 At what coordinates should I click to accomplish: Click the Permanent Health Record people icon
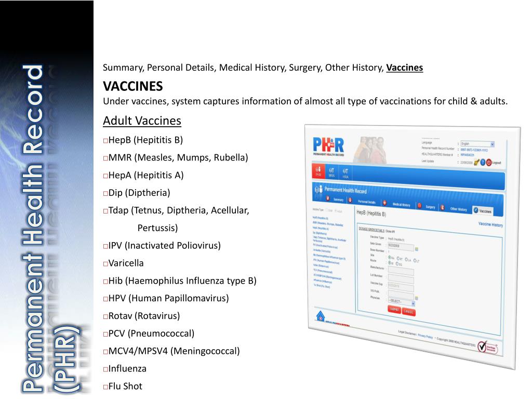(318, 189)
